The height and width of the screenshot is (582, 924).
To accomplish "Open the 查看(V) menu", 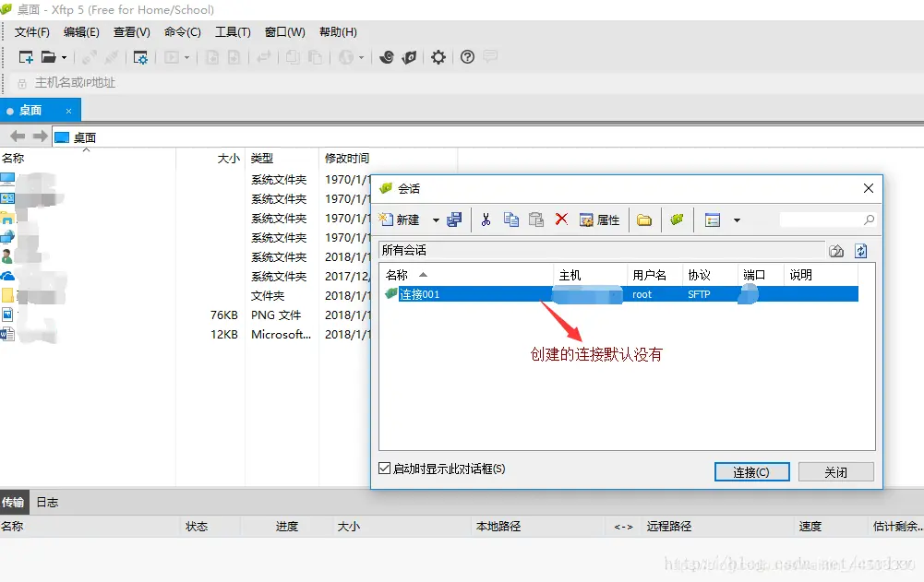I will (x=131, y=32).
